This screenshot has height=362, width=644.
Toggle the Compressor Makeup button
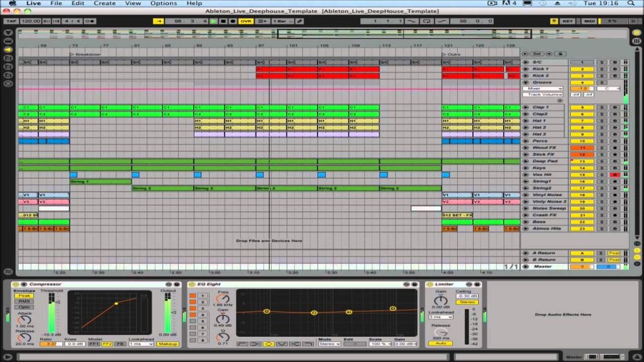(167, 344)
